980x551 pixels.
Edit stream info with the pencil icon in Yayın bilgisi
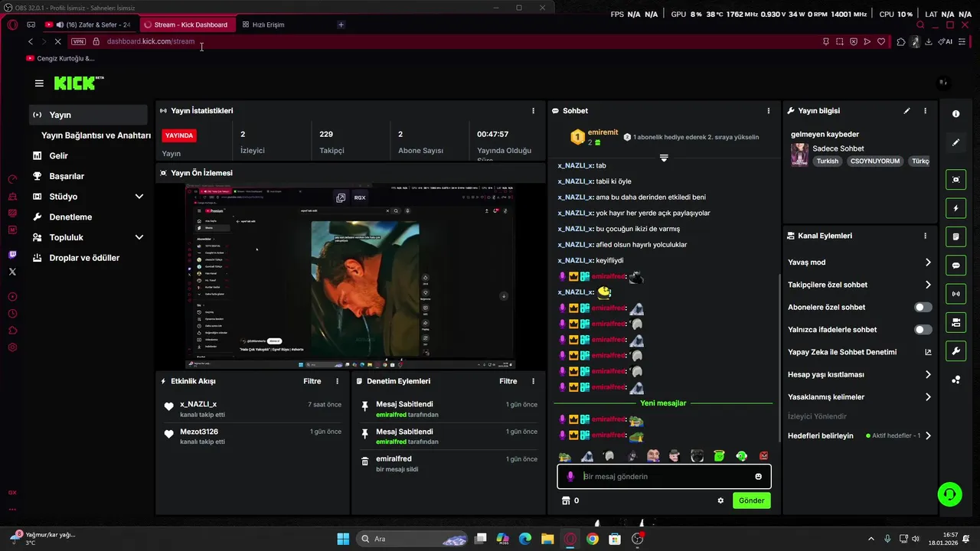(907, 111)
